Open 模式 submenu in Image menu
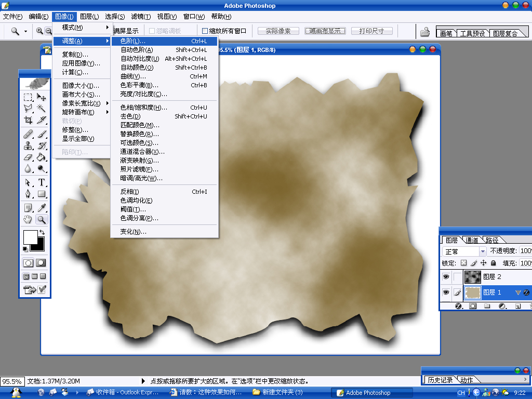 82,28
